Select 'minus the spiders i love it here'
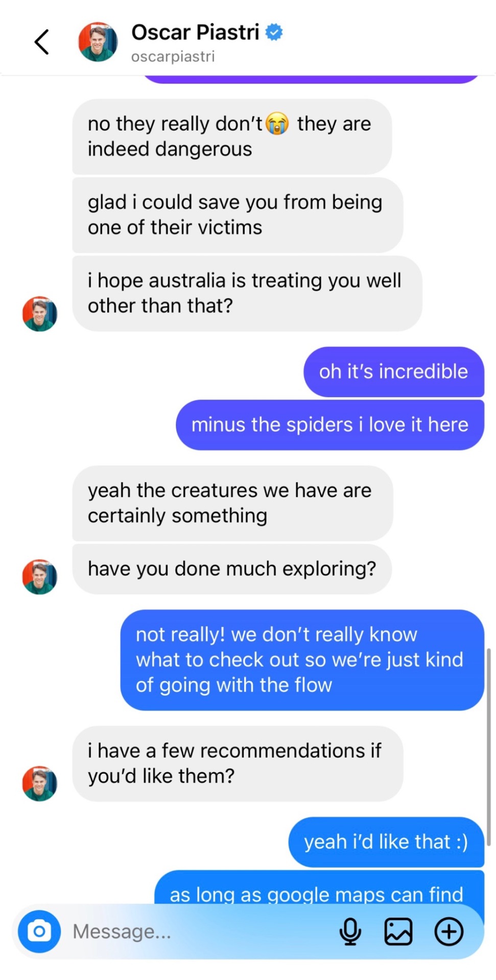 coord(330,425)
